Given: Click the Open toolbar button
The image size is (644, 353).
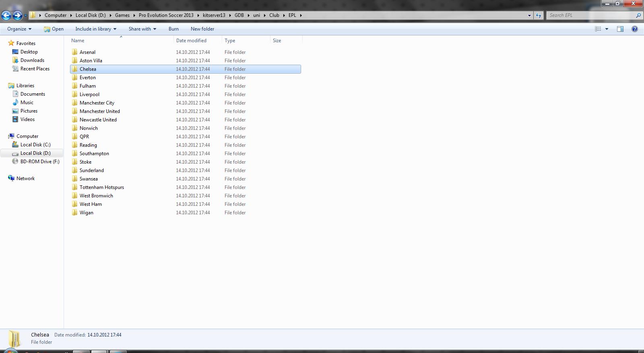Looking at the screenshot, I should pyautogui.click(x=54, y=29).
